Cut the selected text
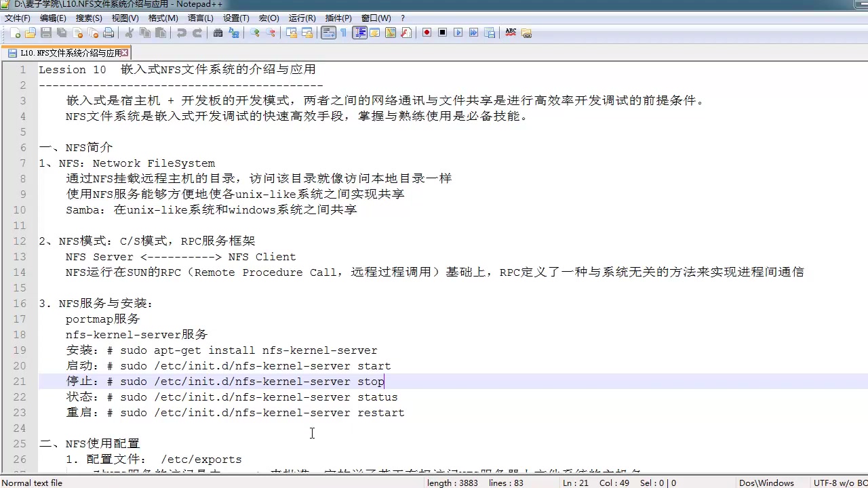The height and width of the screenshot is (488, 868). [x=130, y=33]
